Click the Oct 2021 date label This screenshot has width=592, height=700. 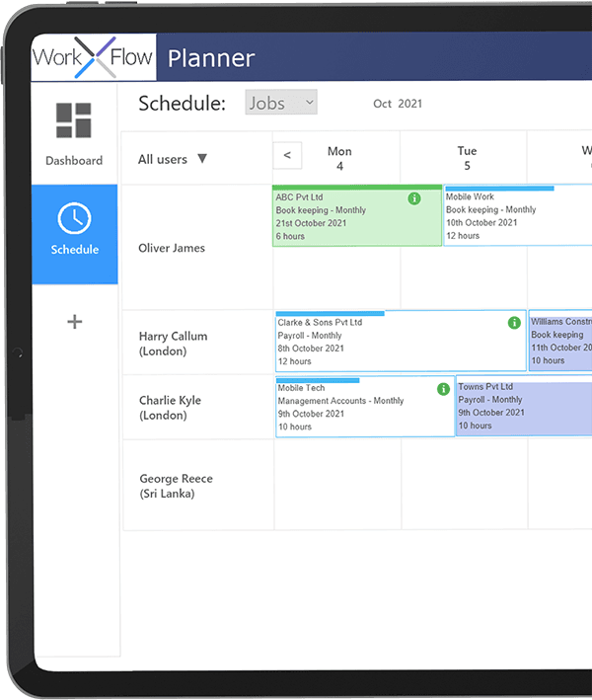tap(398, 104)
